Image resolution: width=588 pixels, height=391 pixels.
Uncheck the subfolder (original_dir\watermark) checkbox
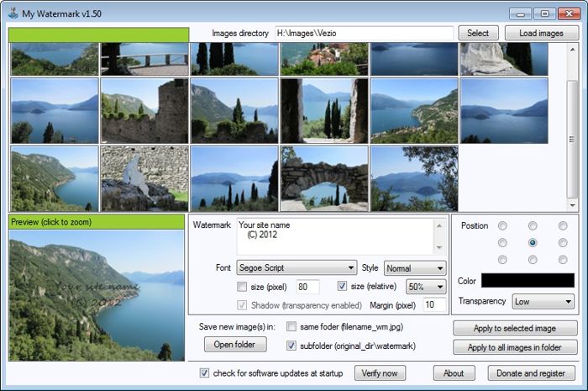(x=291, y=346)
